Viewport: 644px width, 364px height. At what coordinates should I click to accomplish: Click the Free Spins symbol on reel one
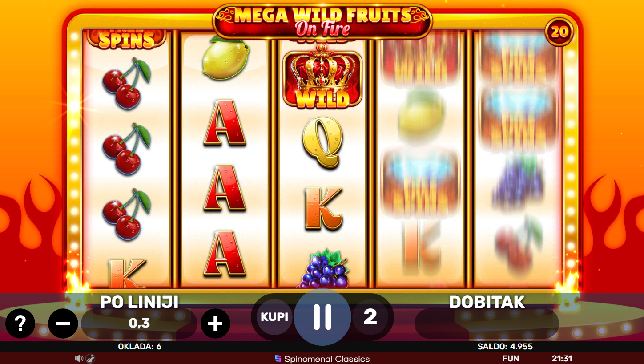pyautogui.click(x=127, y=39)
